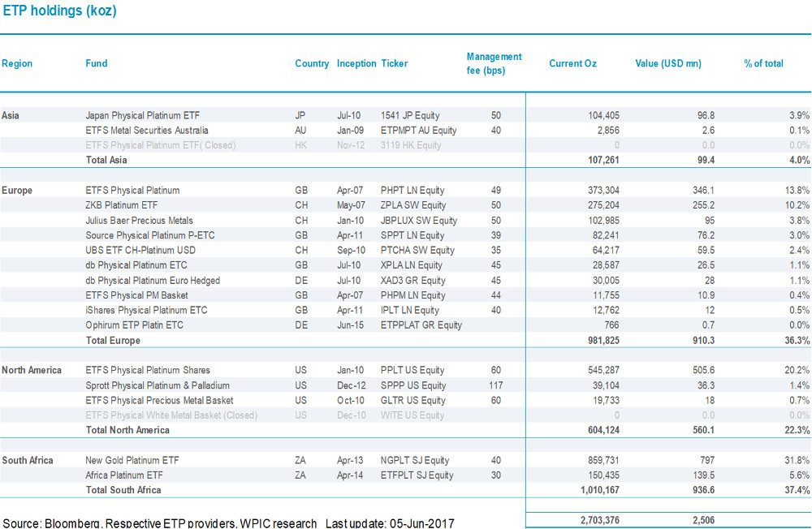Select the 'Current Oz' column header

pos(572,63)
